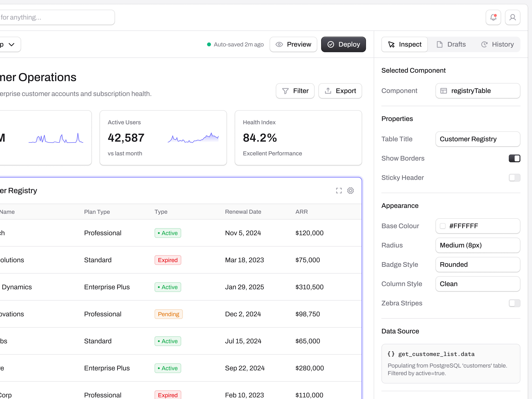Sort by the ARR column header

coord(302,212)
